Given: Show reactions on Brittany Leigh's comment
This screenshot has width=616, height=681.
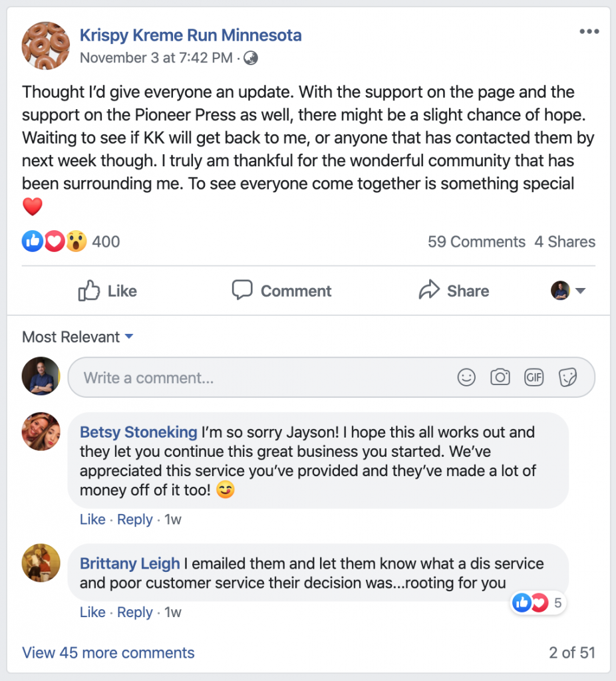Looking at the screenshot, I should pyautogui.click(x=538, y=603).
